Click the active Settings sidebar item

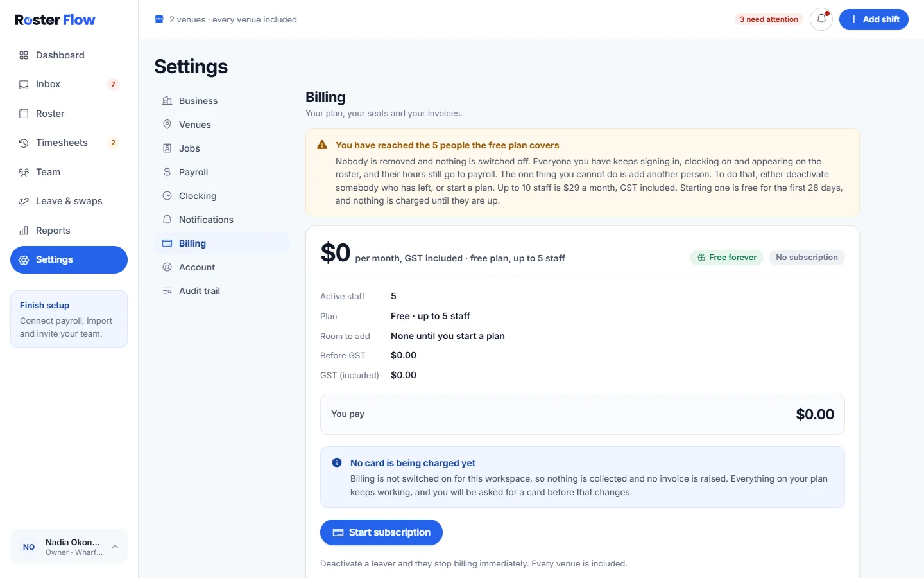point(69,259)
